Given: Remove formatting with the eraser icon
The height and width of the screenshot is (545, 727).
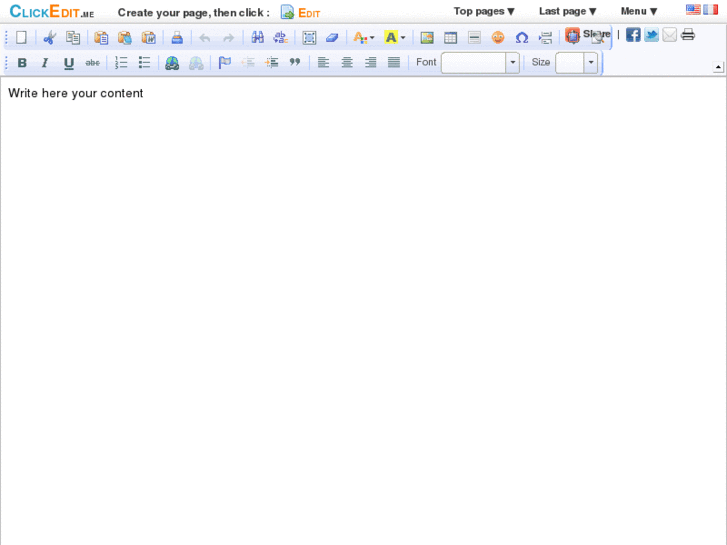Looking at the screenshot, I should 332,38.
